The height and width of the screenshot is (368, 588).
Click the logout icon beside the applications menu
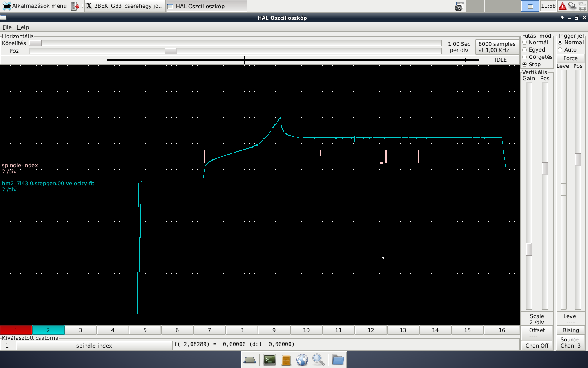(75, 6)
